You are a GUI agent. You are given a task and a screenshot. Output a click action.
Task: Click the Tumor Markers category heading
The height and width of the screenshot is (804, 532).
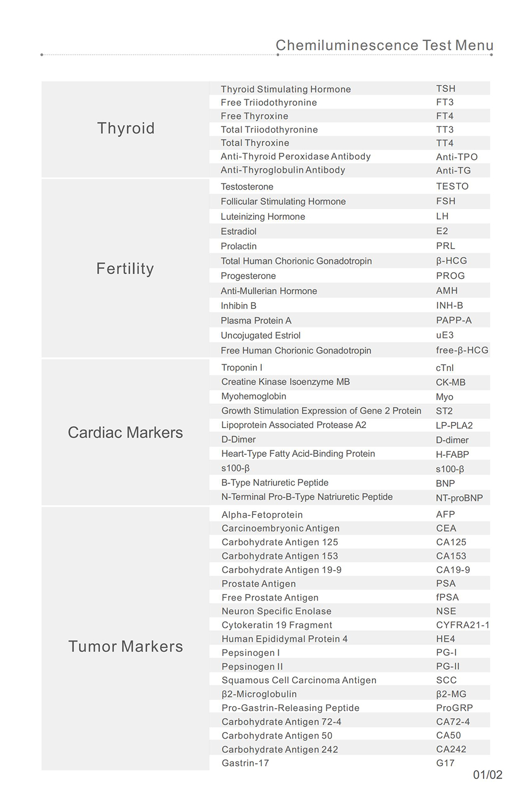[x=126, y=646]
